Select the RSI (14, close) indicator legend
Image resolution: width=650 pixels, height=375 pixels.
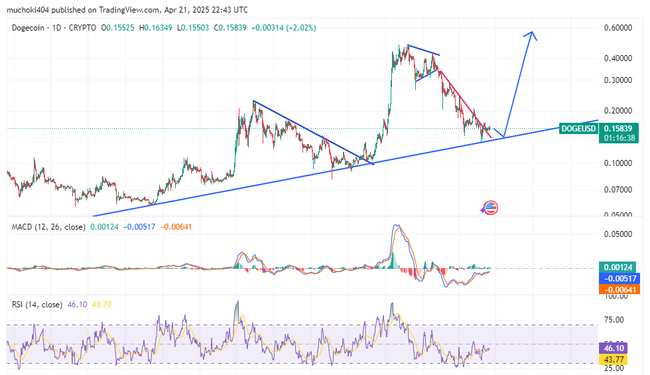[x=37, y=305]
